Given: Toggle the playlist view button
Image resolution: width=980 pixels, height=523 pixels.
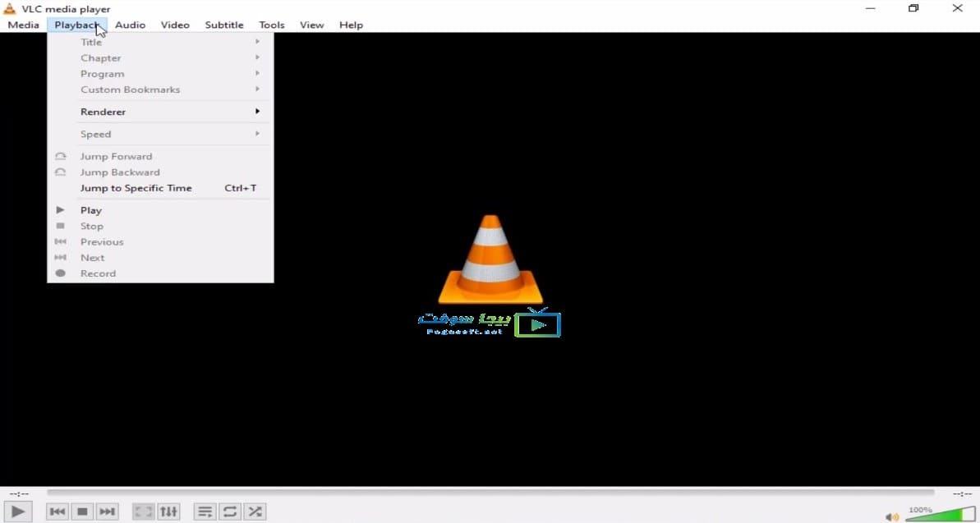Looking at the screenshot, I should [x=205, y=512].
